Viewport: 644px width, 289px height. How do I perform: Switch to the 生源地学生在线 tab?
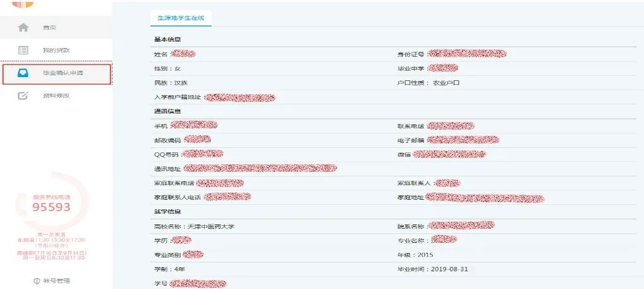(x=181, y=17)
